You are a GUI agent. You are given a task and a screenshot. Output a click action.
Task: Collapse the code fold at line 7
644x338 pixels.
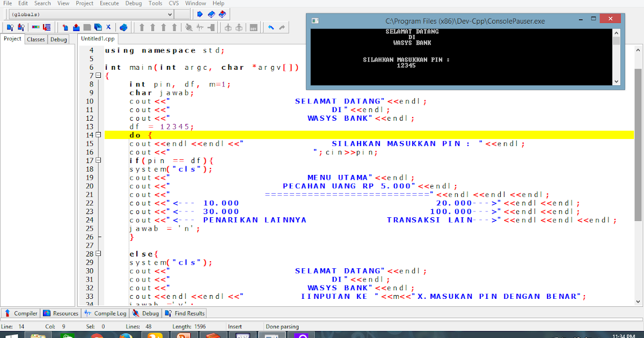(98, 76)
